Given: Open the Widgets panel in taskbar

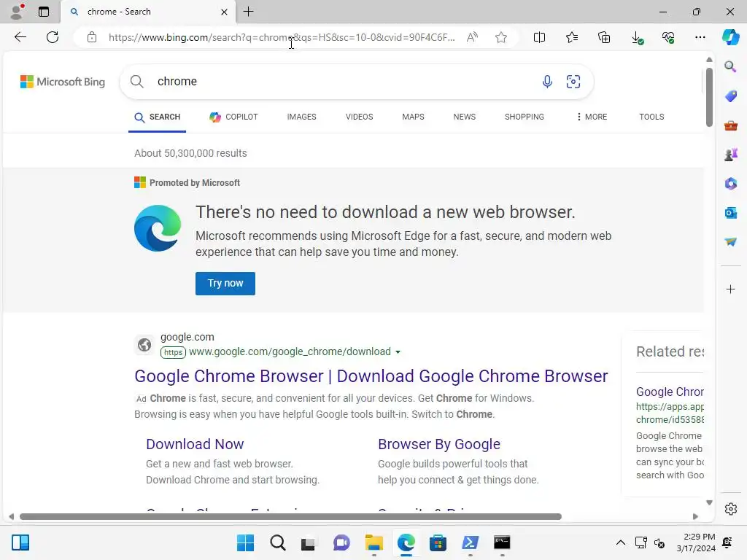Looking at the screenshot, I should tap(20, 542).
